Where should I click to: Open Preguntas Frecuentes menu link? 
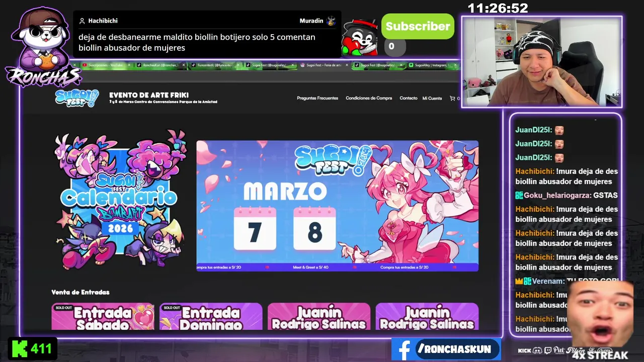point(317,99)
